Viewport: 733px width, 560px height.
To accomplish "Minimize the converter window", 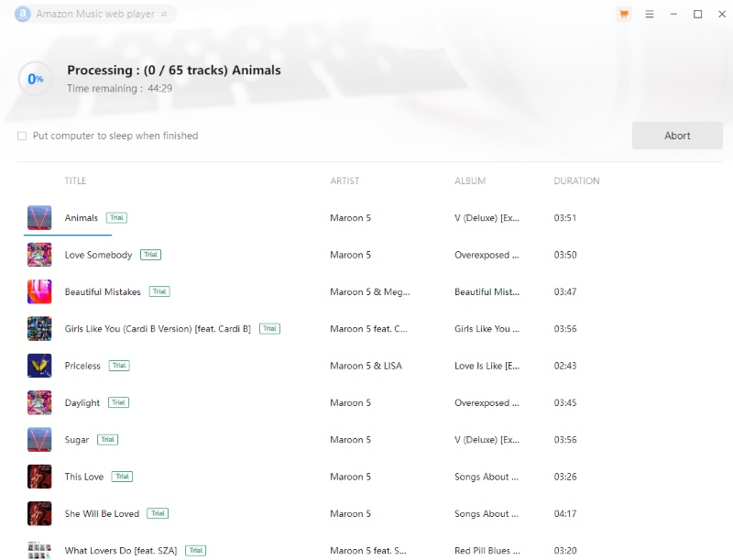I will [x=673, y=14].
